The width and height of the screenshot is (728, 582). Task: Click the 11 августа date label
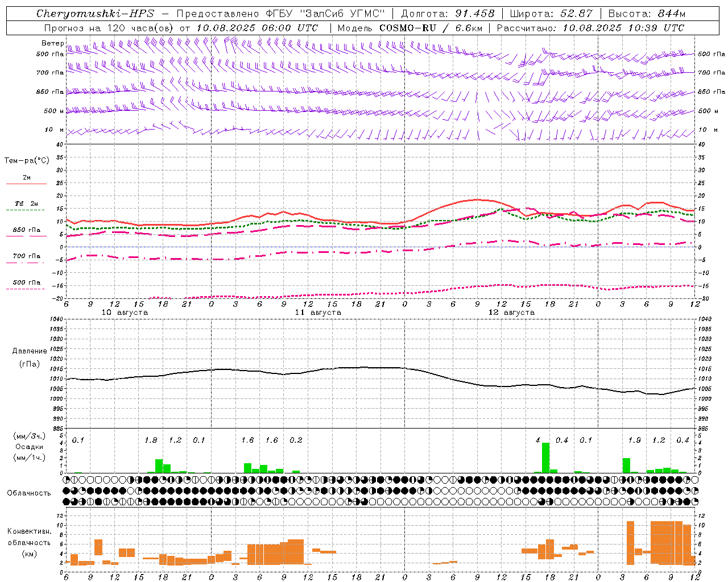(x=318, y=313)
